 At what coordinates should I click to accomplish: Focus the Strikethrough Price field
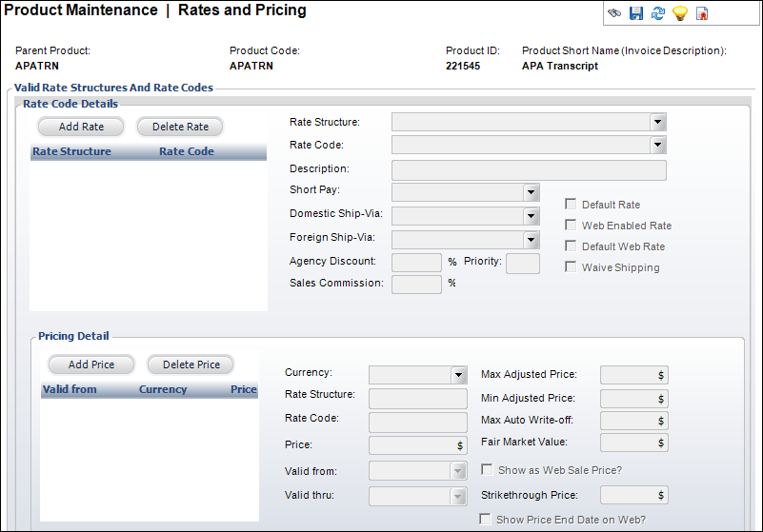pos(634,495)
